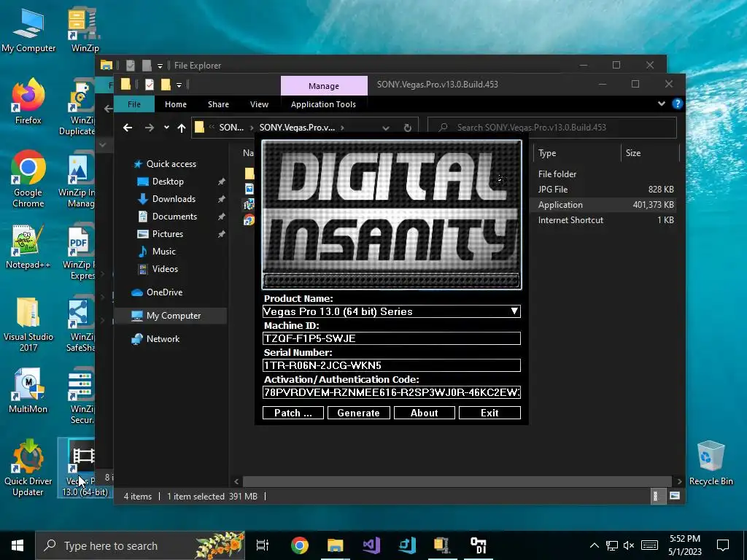Switch to the Home ribbon tab
This screenshot has width=747, height=560.
tap(176, 104)
